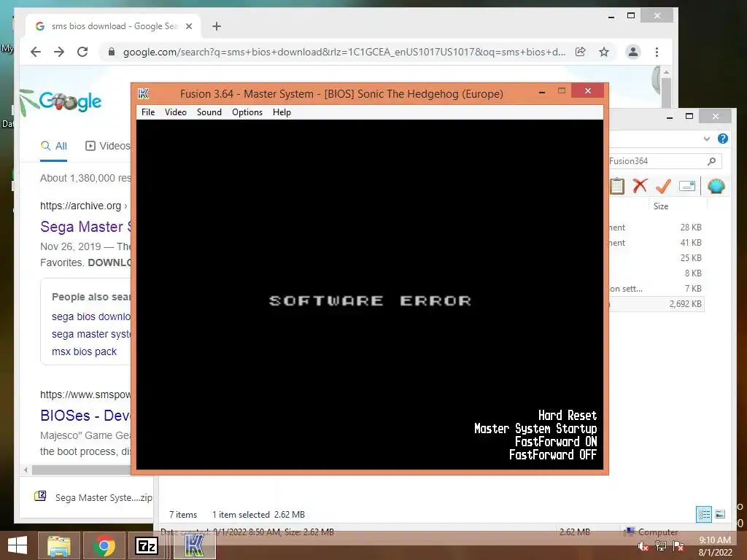The image size is (747, 560).
Task: Go back in Chrome
Action: point(36,52)
